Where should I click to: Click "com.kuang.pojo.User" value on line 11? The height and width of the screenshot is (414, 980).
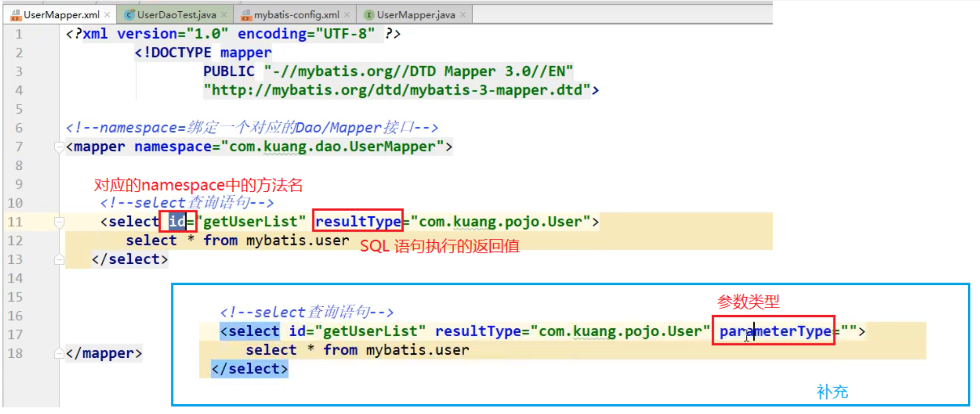tap(501, 222)
